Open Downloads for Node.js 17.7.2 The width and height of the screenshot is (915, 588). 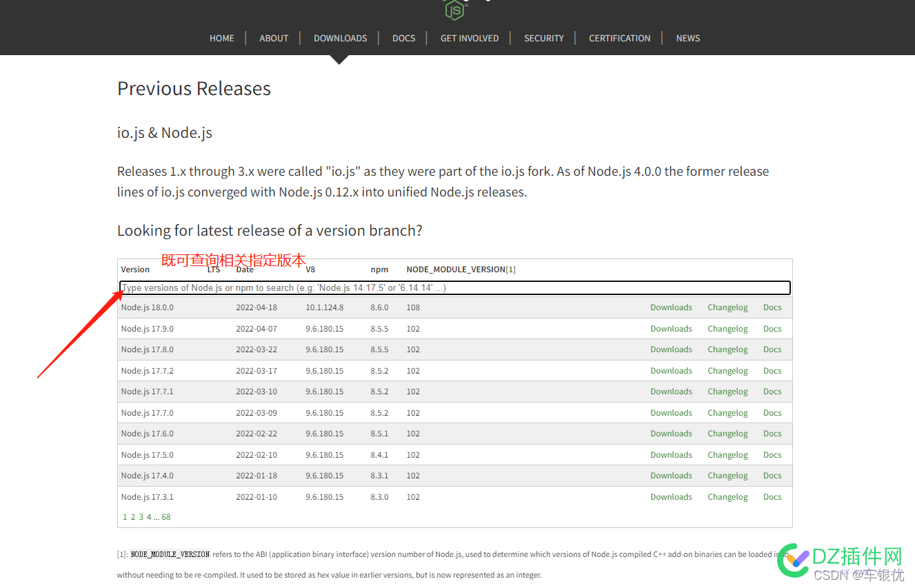click(x=672, y=371)
